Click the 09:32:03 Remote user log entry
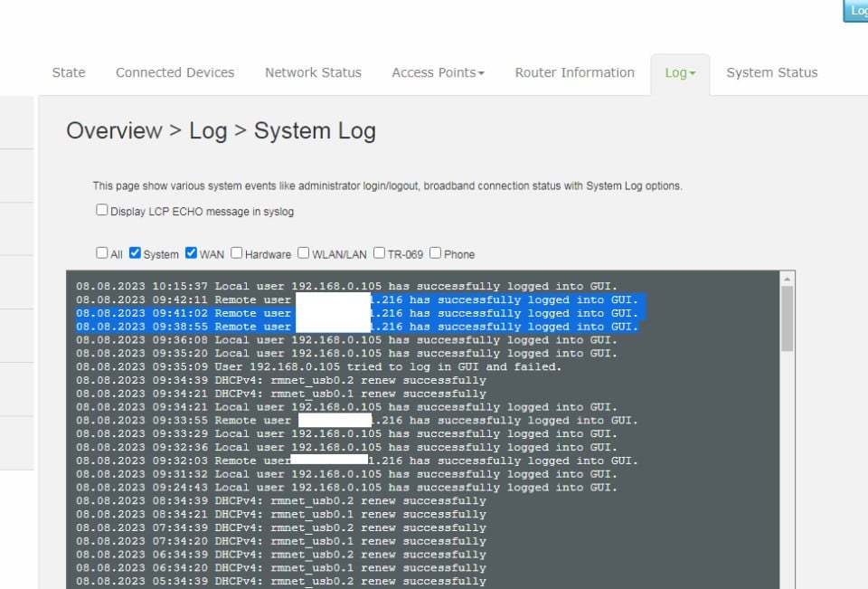 (357, 461)
